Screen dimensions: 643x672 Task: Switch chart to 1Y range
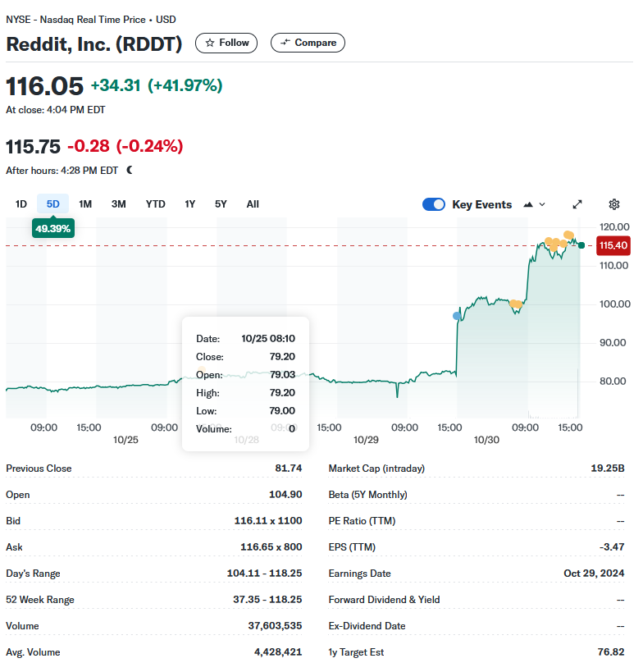click(x=189, y=204)
